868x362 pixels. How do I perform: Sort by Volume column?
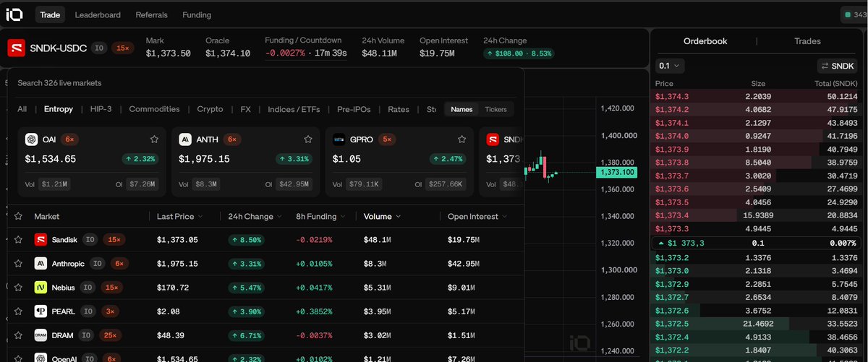[x=382, y=216]
